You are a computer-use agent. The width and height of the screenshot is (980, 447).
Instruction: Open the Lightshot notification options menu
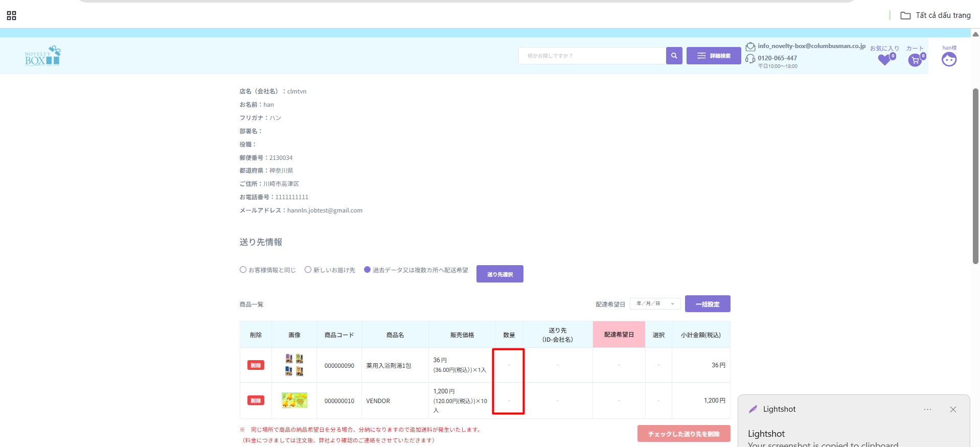pyautogui.click(x=927, y=409)
